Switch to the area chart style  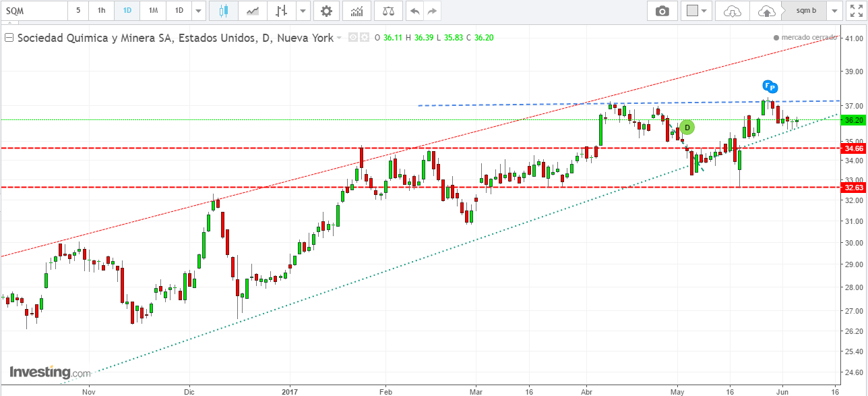pos(253,11)
